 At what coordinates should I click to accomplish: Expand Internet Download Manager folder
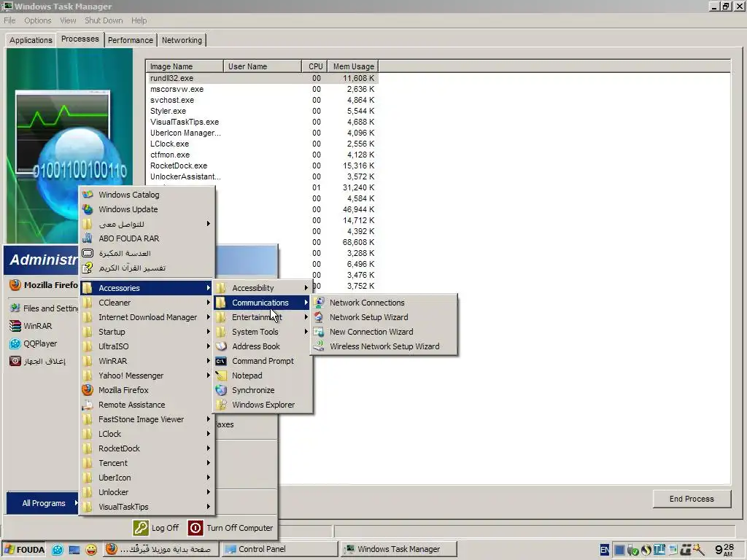pyautogui.click(x=147, y=317)
